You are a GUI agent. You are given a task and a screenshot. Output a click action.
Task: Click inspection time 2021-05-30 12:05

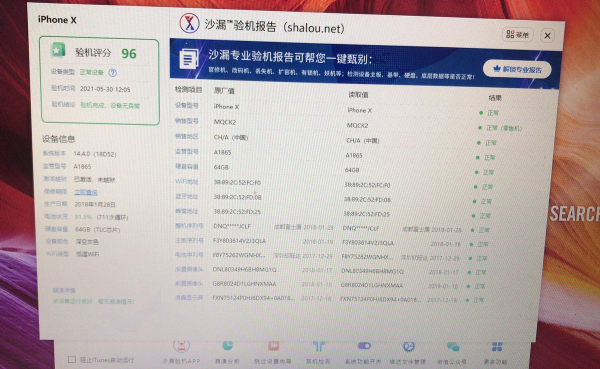(105, 89)
